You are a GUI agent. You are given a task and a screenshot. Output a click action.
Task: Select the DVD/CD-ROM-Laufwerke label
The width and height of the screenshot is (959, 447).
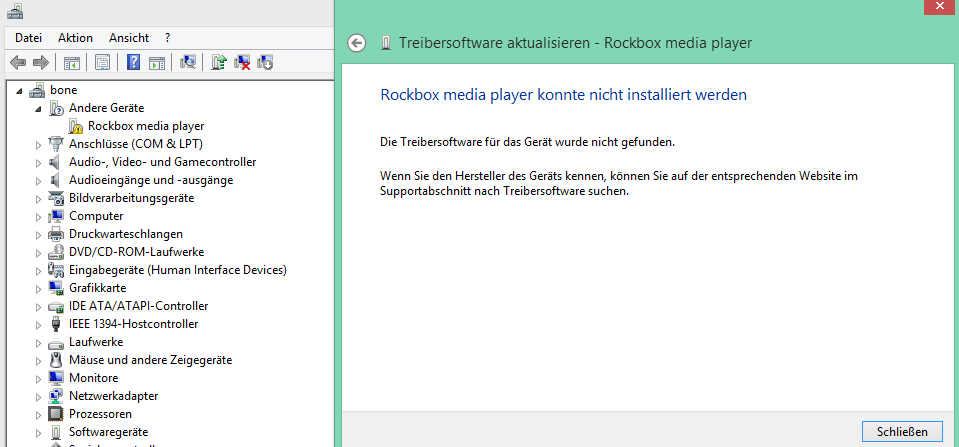[x=136, y=252]
